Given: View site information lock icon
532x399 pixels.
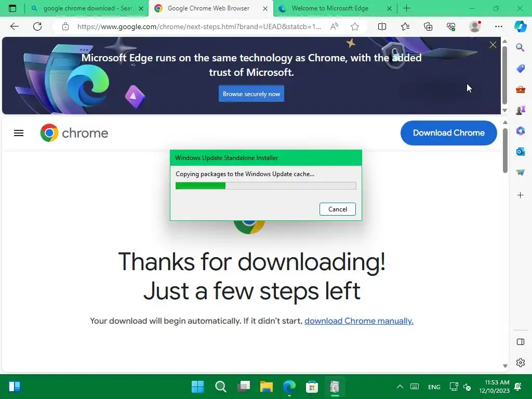Looking at the screenshot, I should click(65, 26).
